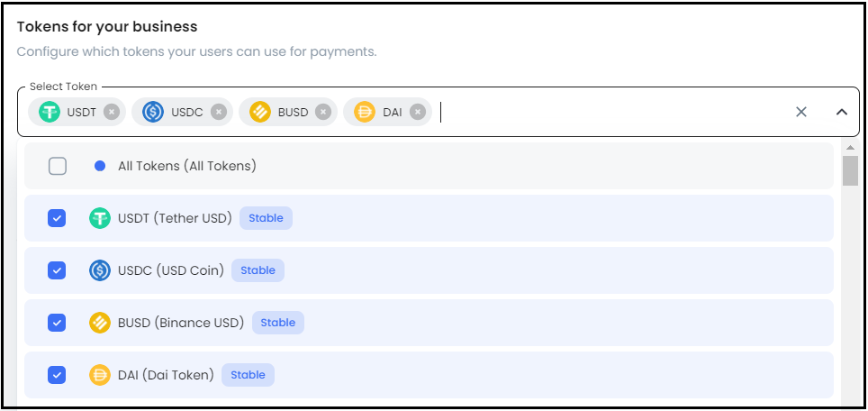Click the USDC coin icon in chip
Image resolution: width=868 pixels, height=411 pixels.
click(x=153, y=112)
